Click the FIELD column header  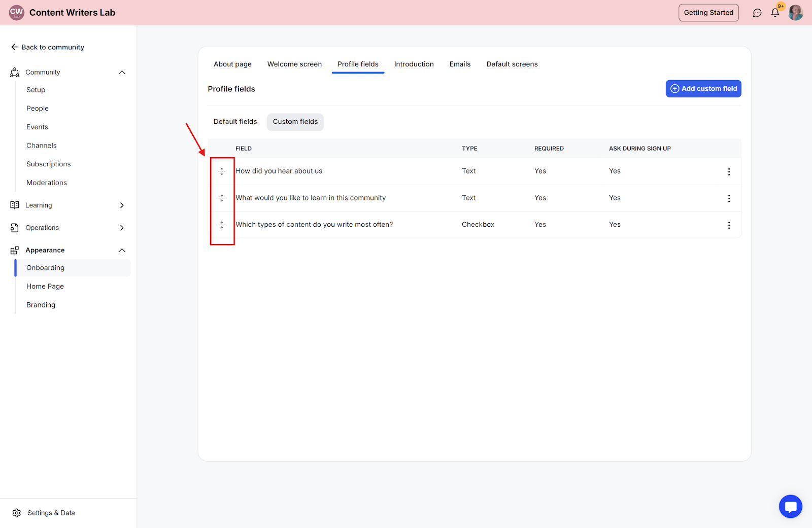pyautogui.click(x=244, y=149)
